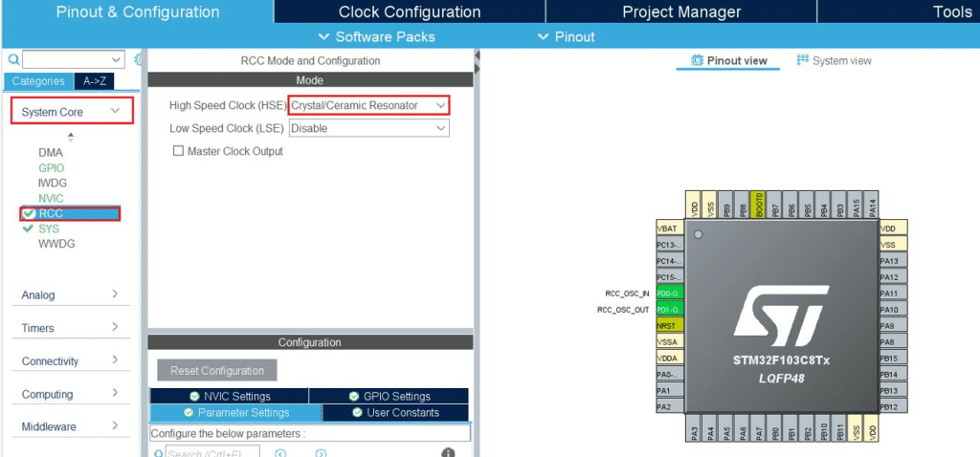
Task: Click the VSSA pin on chip
Action: tap(670, 342)
